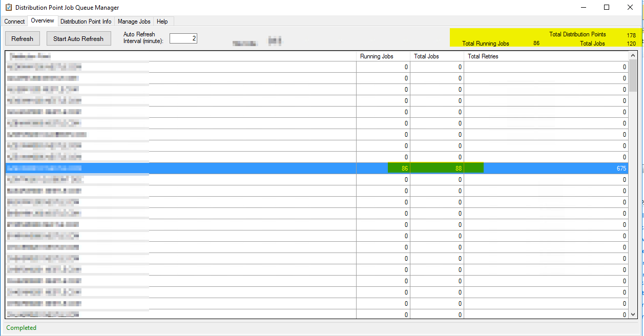Click the scrollbar down arrow in the table
Viewport: 644px width, 336px height.
[633, 314]
